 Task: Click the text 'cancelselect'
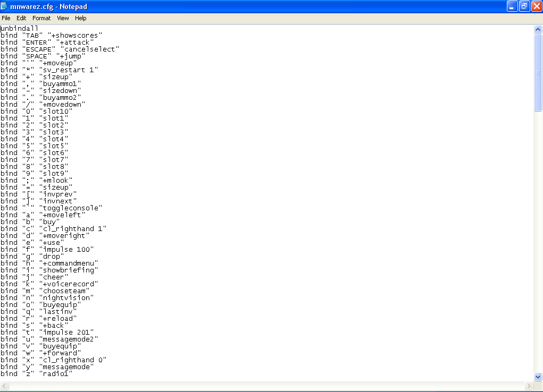click(90, 49)
